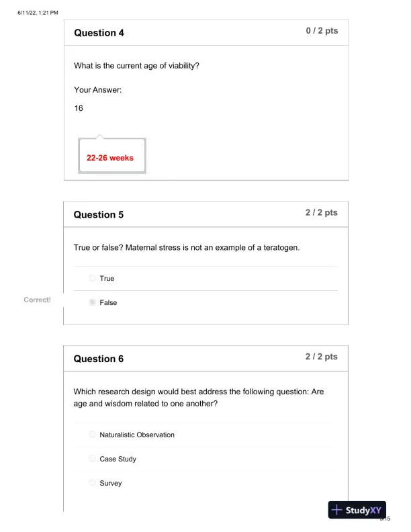This screenshot has width=411, height=532.
Task: Click the Question 4 heading
Action: [x=99, y=33]
